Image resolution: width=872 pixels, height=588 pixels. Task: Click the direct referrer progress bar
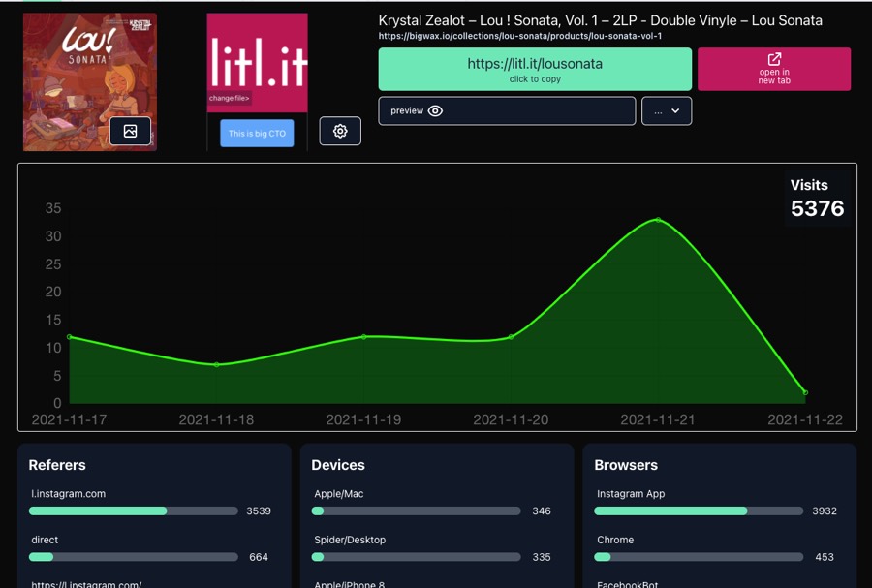[x=134, y=557]
